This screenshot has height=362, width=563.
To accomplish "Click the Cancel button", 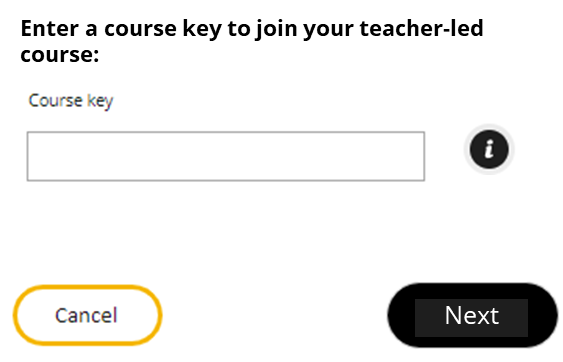I will coord(87,315).
